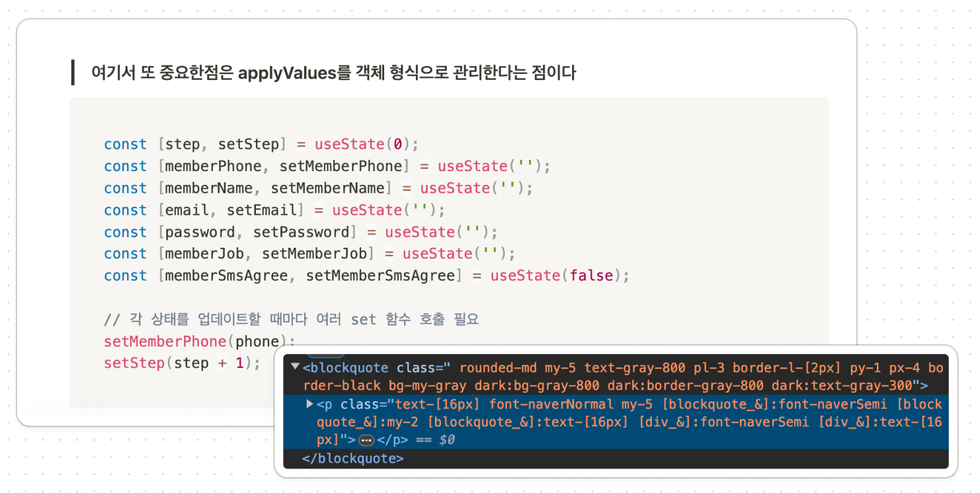Click the memberJob useState declaration line
980x493 pixels.
tap(309, 254)
